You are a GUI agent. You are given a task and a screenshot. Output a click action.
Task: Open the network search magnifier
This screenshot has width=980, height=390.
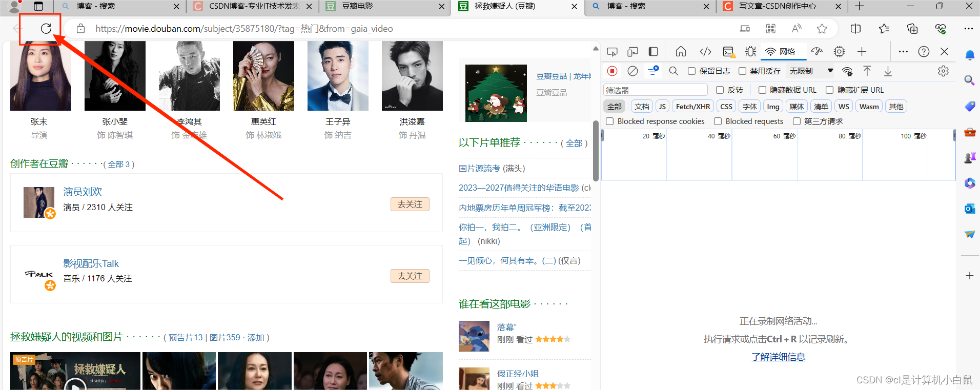pyautogui.click(x=673, y=71)
